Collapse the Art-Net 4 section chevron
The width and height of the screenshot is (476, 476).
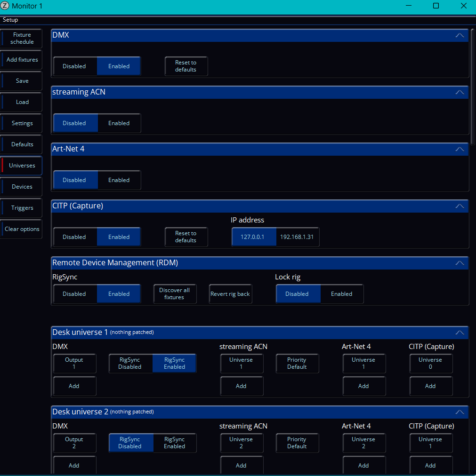tap(460, 149)
